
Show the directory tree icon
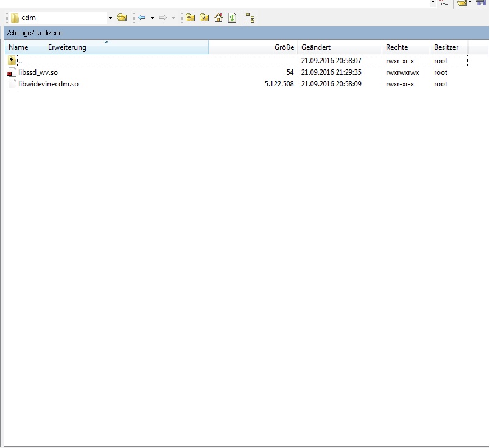(x=250, y=18)
